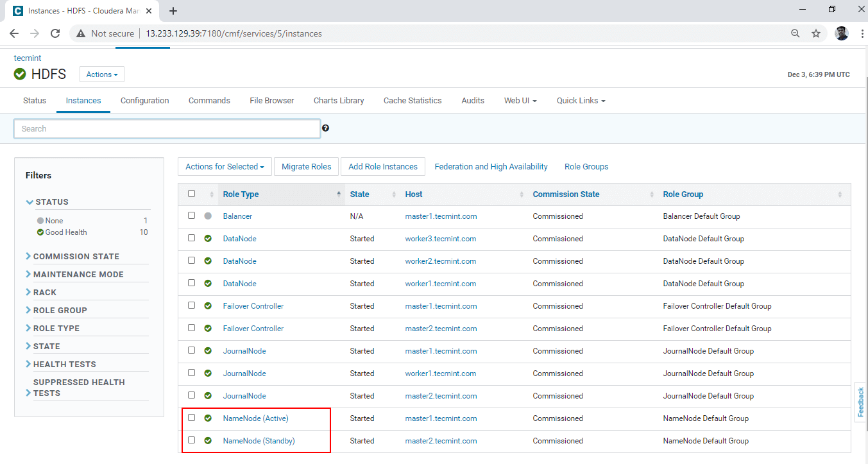Image resolution: width=868 pixels, height=464 pixels.
Task: Click the Not secure warning icon
Action: tap(81, 33)
